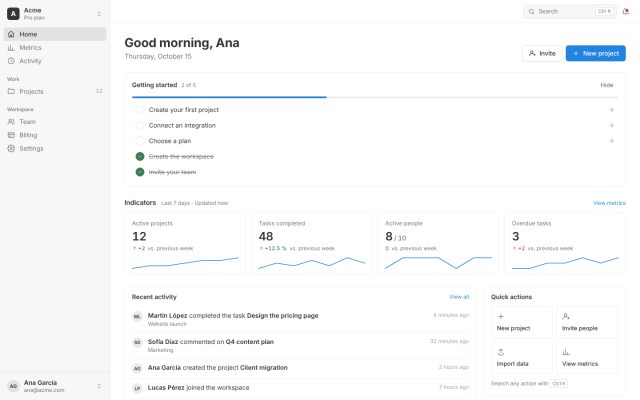Click the chart icon in View metrics tile

point(566,352)
